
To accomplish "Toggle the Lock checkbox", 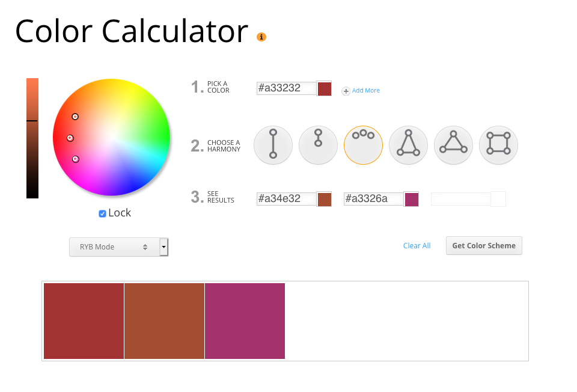I will pos(103,213).
